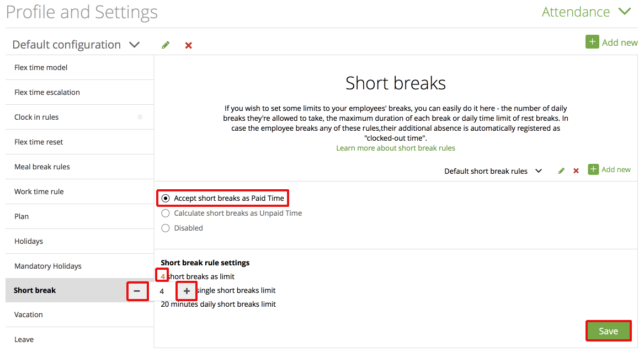Open Learn more about short break rules

pyautogui.click(x=395, y=148)
